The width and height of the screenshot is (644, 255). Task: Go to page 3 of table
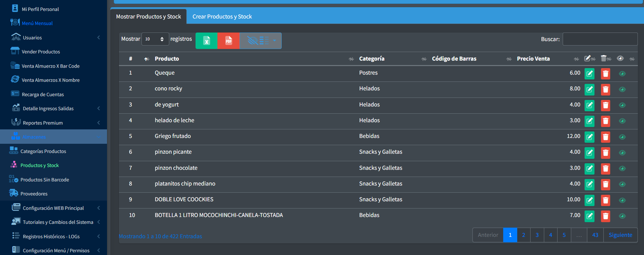pyautogui.click(x=537, y=235)
